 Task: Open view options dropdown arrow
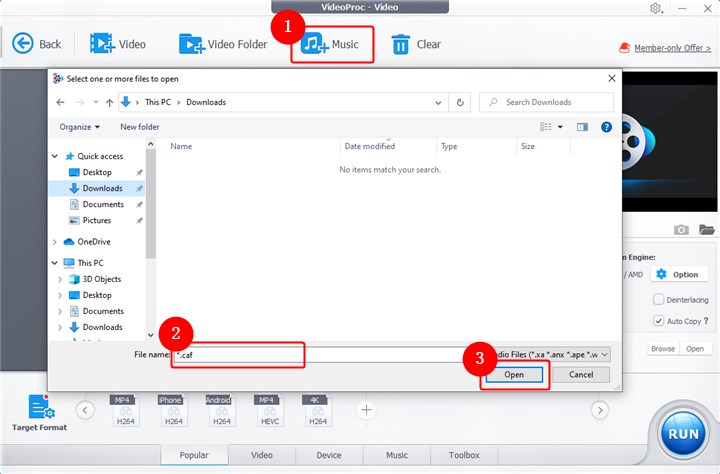tap(560, 127)
